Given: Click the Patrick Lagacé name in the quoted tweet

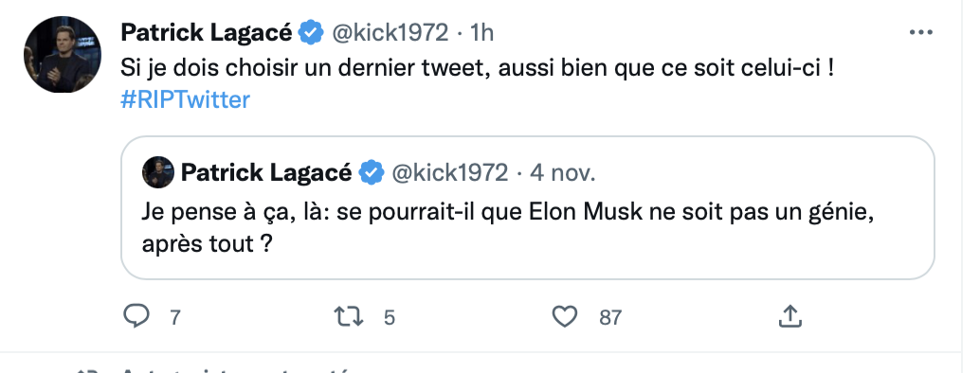Looking at the screenshot, I should 266,172.
